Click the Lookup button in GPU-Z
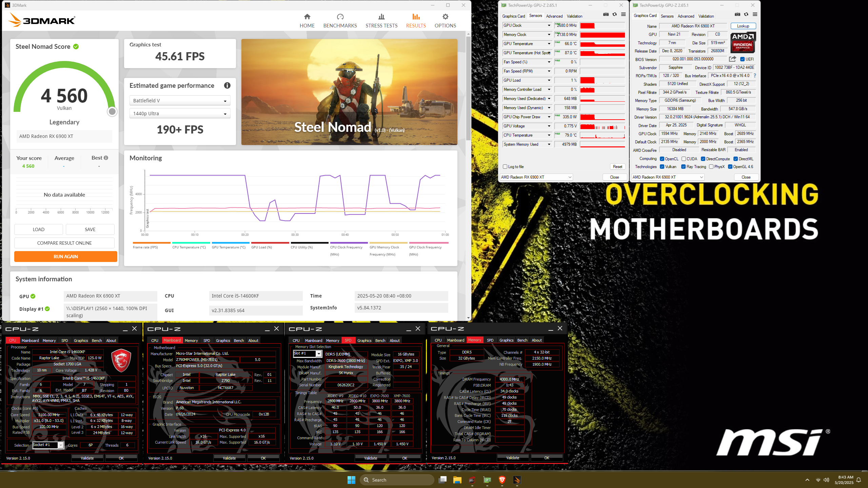The image size is (868, 488). pyautogui.click(x=743, y=26)
